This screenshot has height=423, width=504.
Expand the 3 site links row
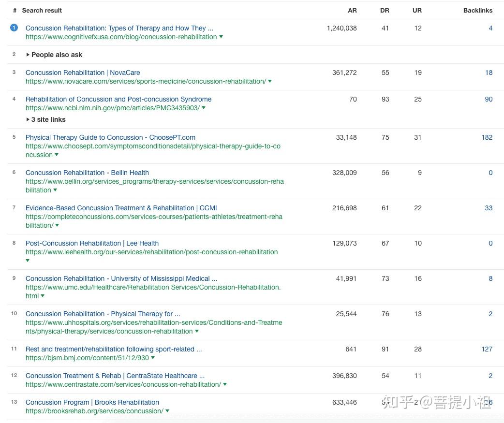point(45,119)
